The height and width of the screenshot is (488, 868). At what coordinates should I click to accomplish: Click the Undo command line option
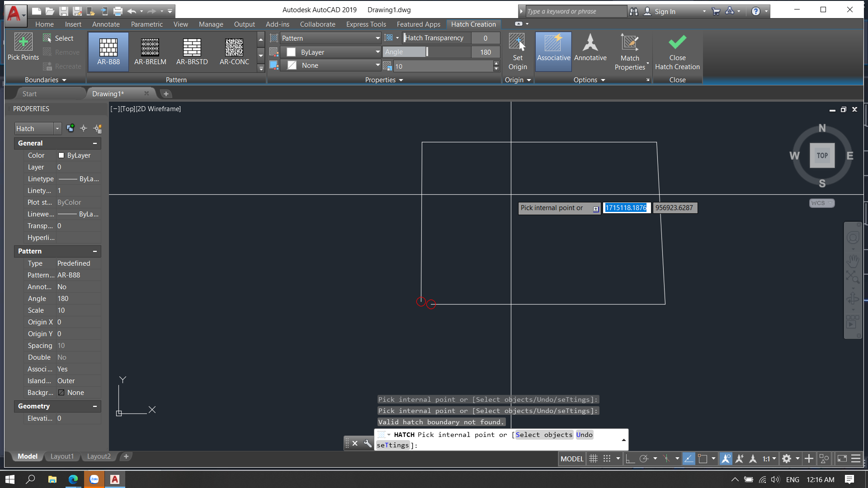tap(584, 435)
